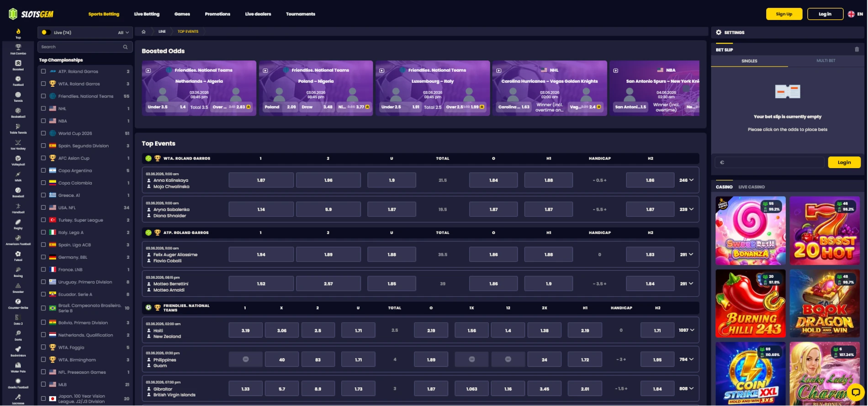Viewport: 868px width, 406px height.
Task: Check the NHL championship checkbox
Action: [x=43, y=108]
